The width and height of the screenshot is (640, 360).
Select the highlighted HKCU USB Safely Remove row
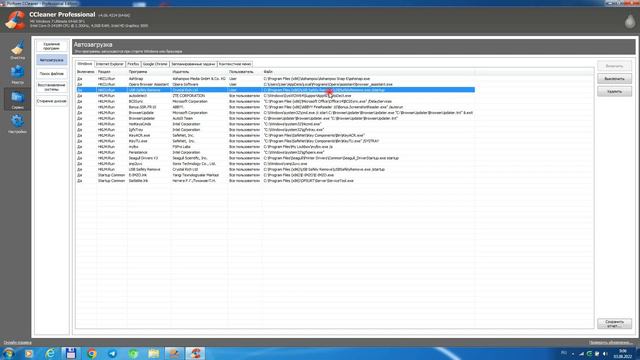tap(276, 90)
